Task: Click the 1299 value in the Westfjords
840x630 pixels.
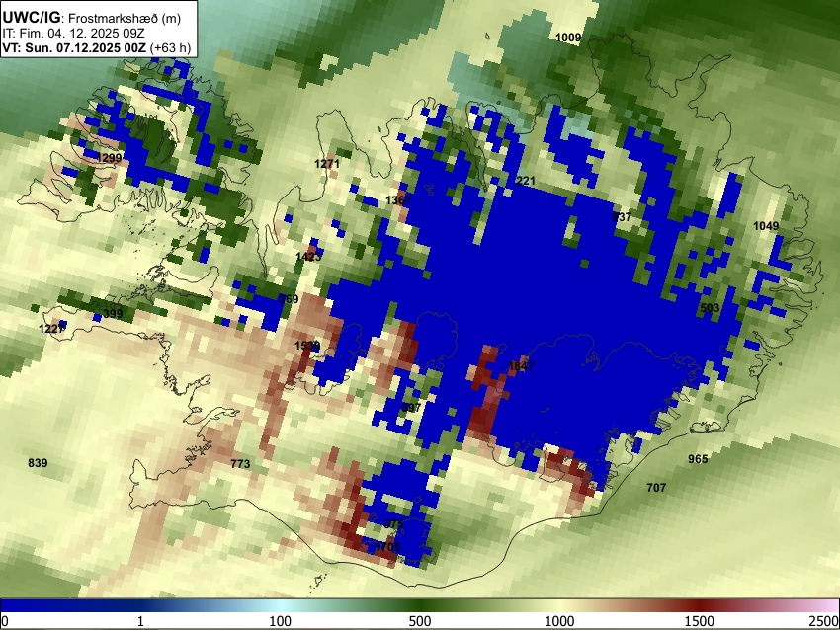Action: pyautogui.click(x=110, y=158)
